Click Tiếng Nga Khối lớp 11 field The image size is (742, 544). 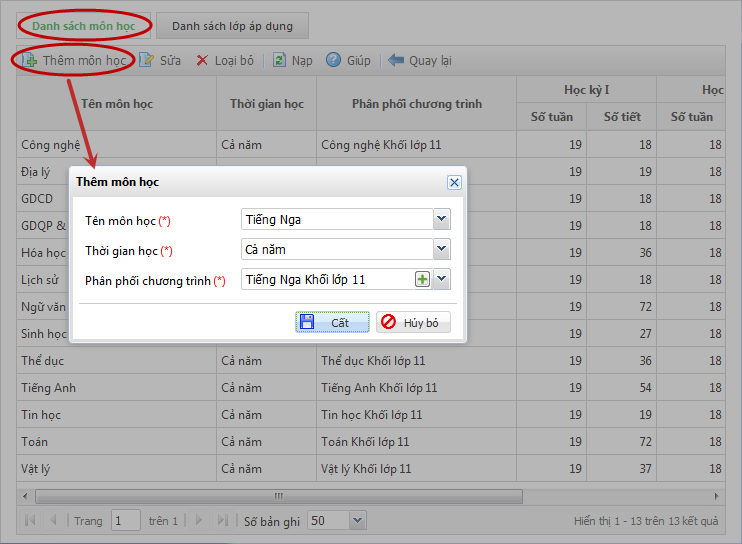(x=327, y=280)
